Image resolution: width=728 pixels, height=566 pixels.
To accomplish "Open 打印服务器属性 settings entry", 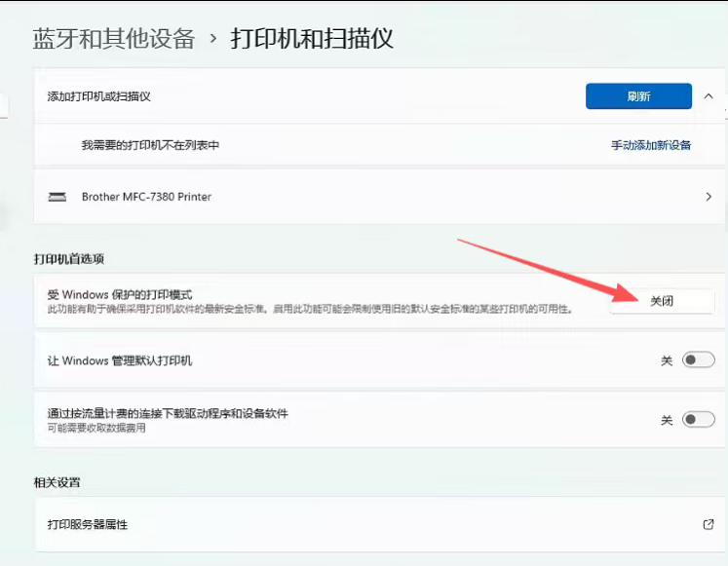I will 88,524.
